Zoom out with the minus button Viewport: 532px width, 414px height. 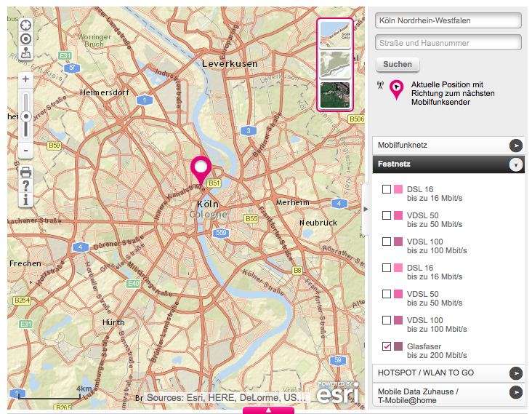[x=25, y=151]
